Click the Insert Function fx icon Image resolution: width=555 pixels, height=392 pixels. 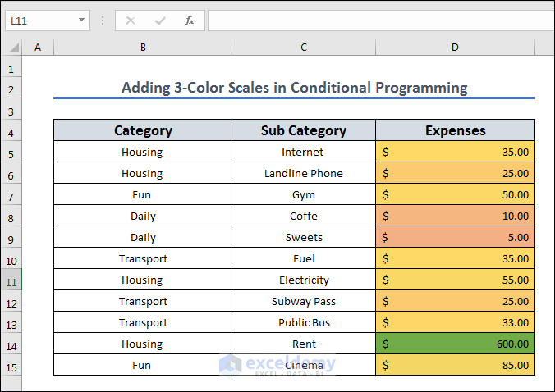click(189, 21)
